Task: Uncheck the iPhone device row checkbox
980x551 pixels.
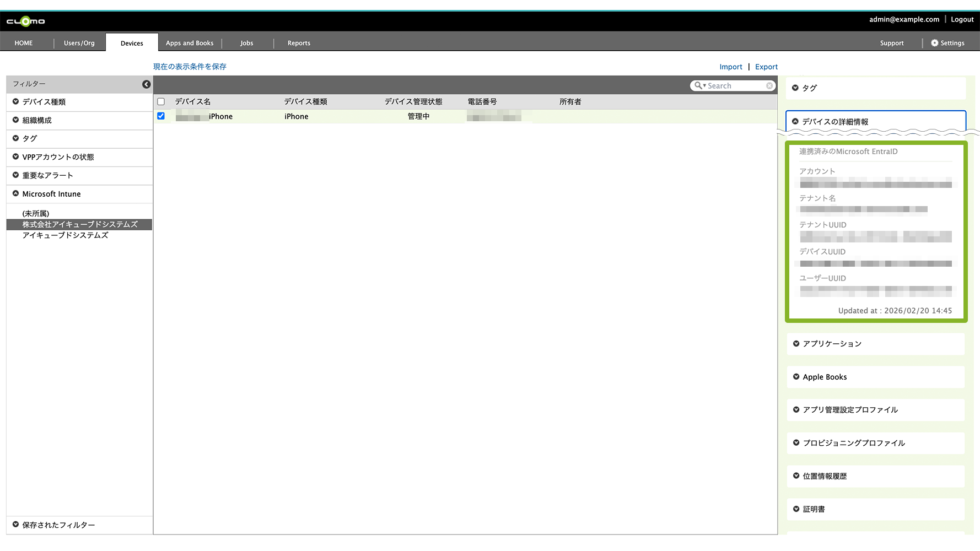Action: [x=161, y=116]
